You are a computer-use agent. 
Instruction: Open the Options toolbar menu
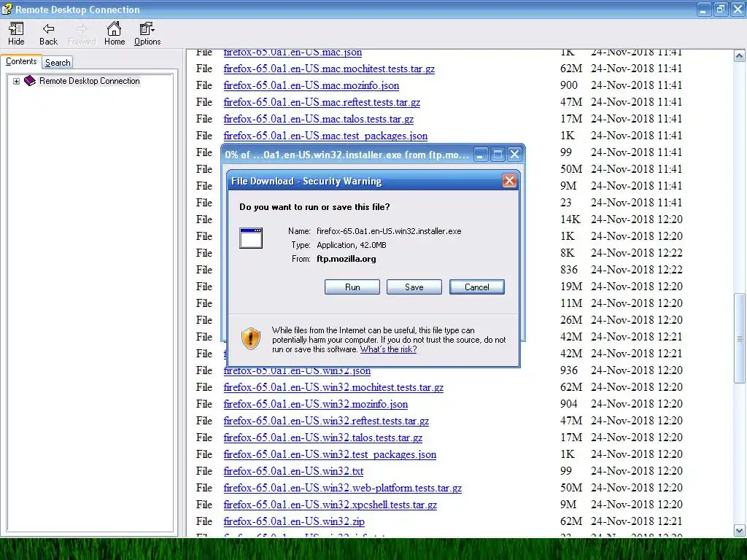click(x=147, y=34)
